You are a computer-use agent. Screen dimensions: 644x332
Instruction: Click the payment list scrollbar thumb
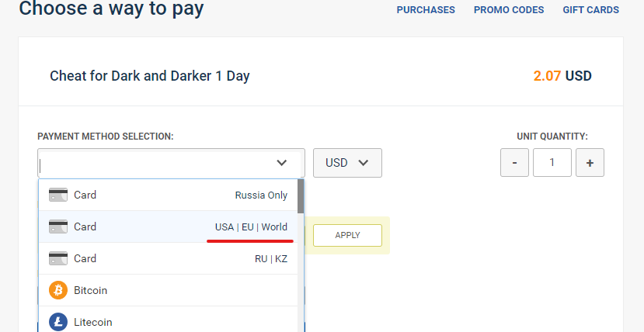301,196
